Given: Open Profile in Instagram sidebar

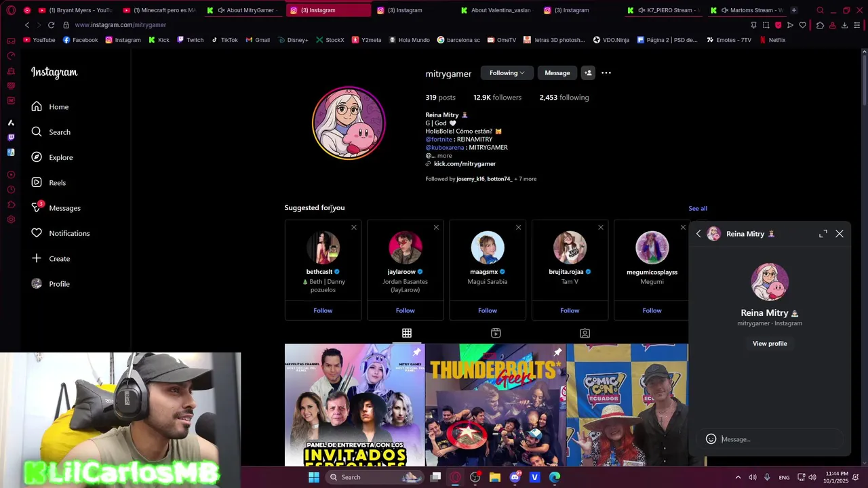Looking at the screenshot, I should point(50,284).
